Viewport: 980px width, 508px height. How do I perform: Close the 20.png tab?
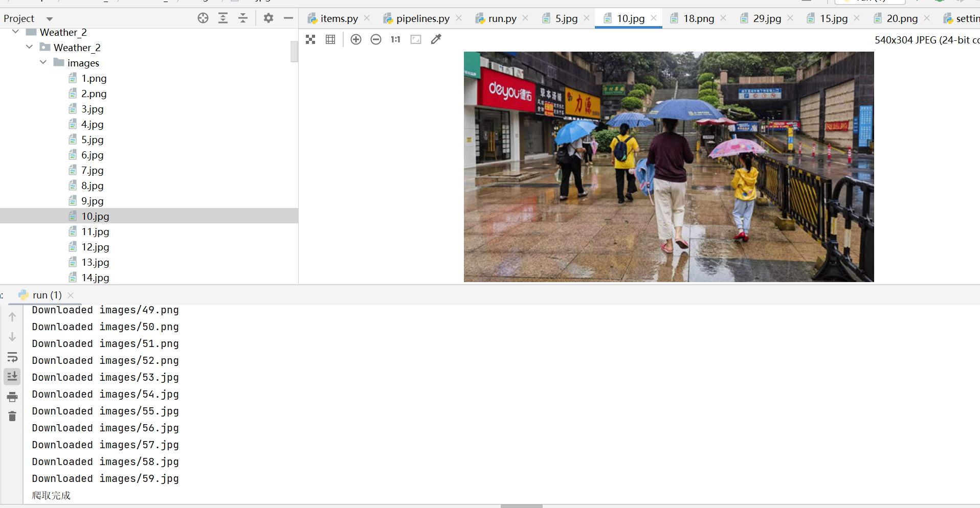click(x=927, y=18)
